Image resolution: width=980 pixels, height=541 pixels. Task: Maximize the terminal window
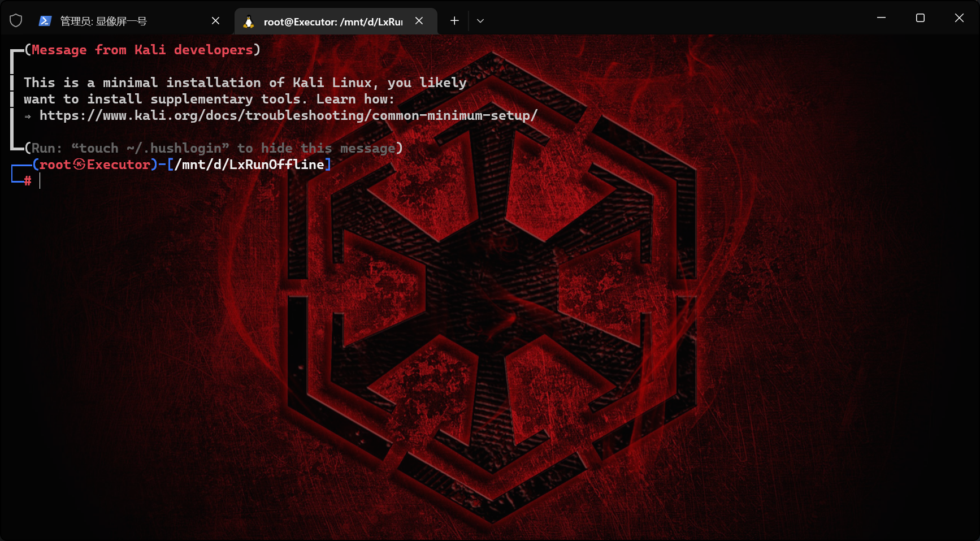920,18
